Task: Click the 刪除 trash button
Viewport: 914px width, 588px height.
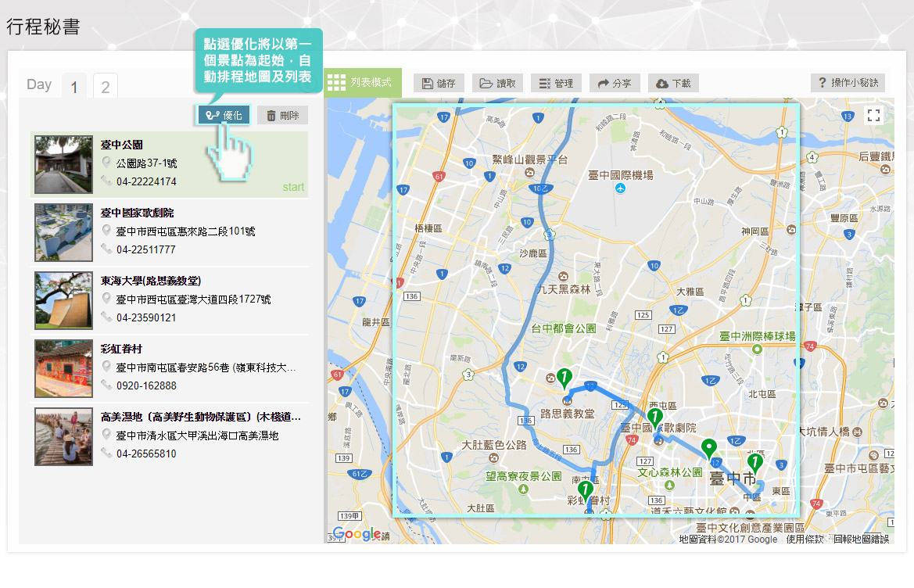Action: point(282,116)
